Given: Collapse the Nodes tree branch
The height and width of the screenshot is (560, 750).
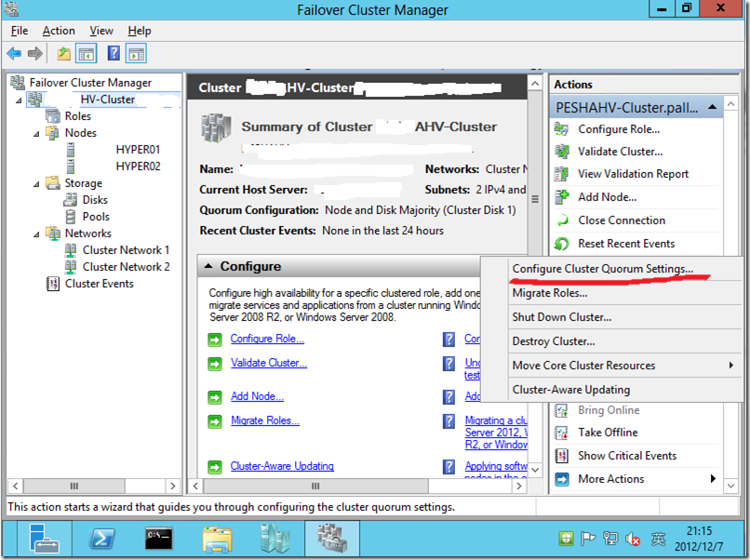Looking at the screenshot, I should coord(36,134).
